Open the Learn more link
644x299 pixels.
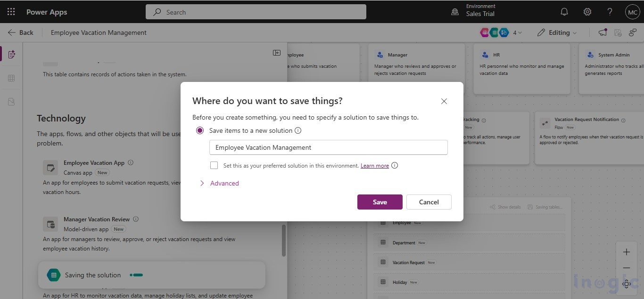[375, 166]
